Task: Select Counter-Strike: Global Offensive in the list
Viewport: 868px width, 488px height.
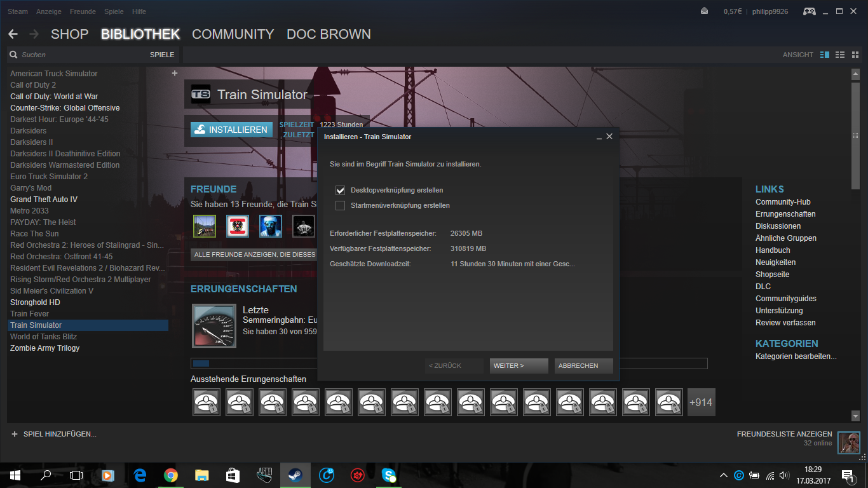Action: coord(65,108)
